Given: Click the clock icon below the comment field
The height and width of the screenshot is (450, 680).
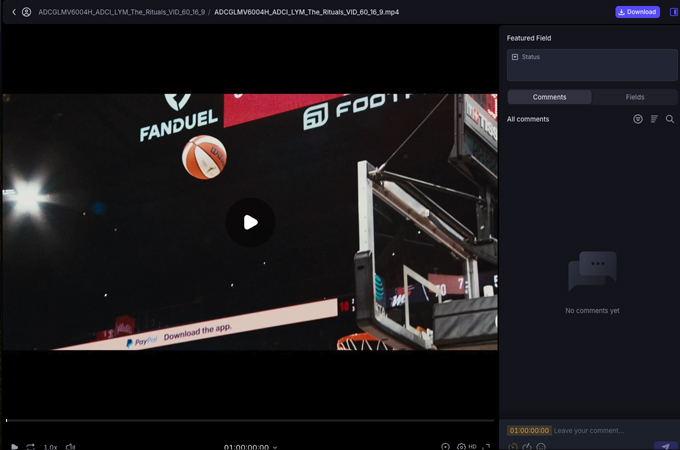Looking at the screenshot, I should click(x=513, y=447).
